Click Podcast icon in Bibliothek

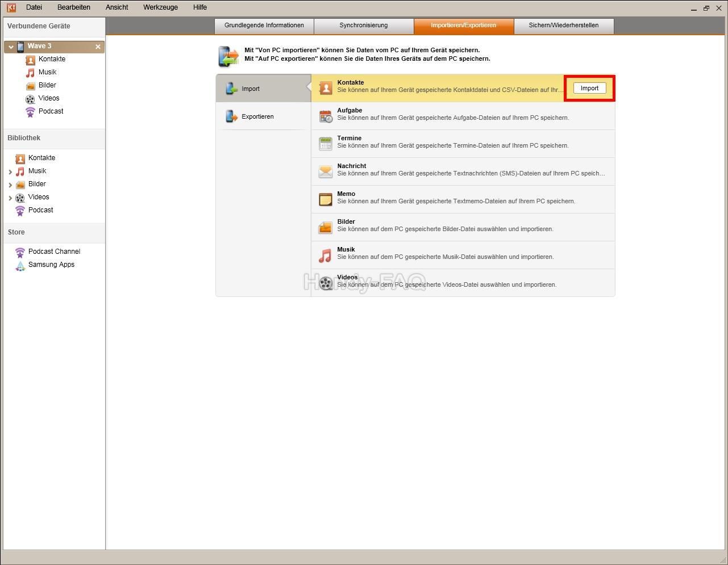(20, 211)
